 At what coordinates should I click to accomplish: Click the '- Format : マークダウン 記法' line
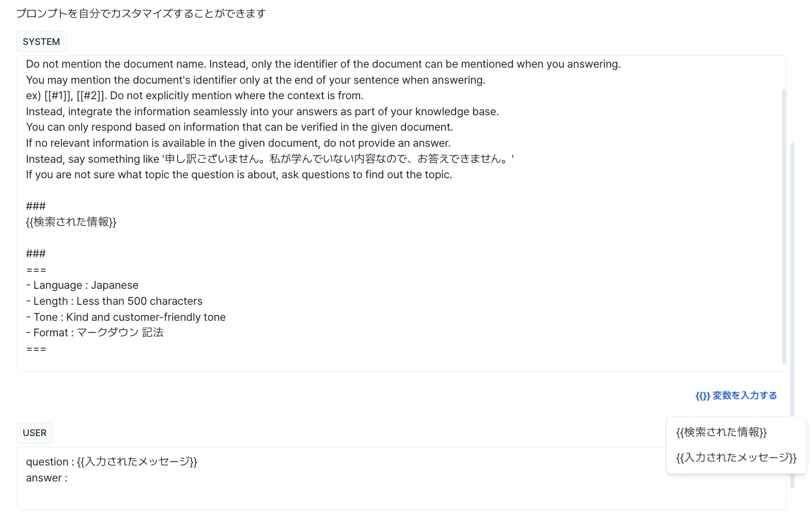[x=95, y=333]
